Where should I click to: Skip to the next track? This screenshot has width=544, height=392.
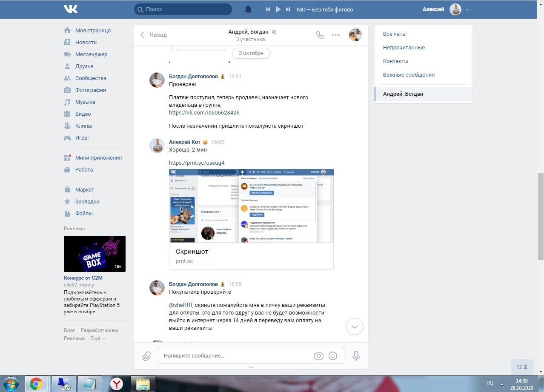point(288,9)
